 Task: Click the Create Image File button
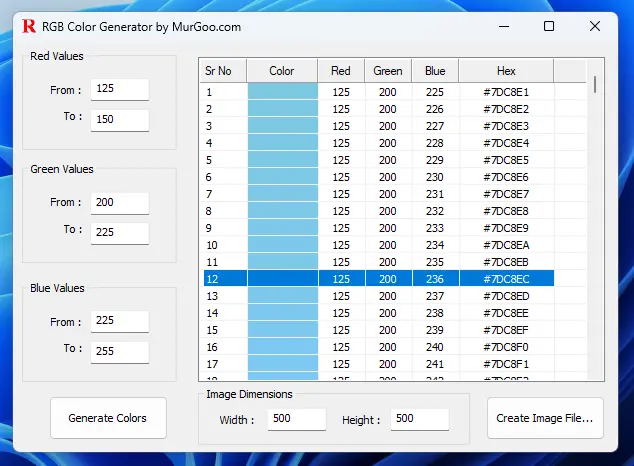tap(545, 418)
